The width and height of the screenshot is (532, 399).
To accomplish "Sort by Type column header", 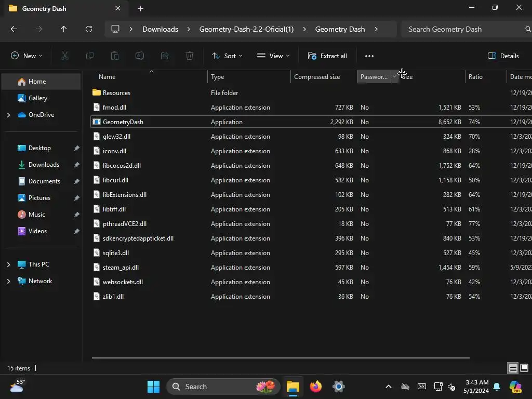I will point(249,77).
